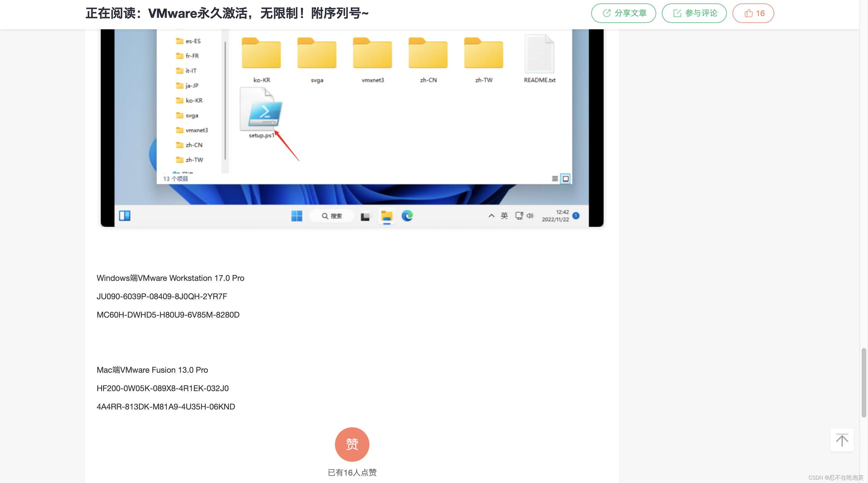Select zh-CN in the folder tree
This screenshot has height=483, width=868.
189,145
